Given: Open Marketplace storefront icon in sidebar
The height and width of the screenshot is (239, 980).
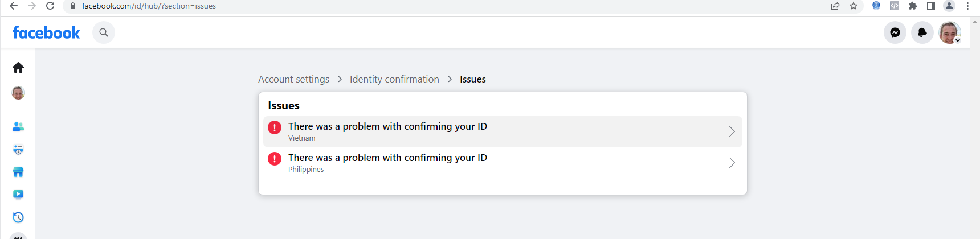Looking at the screenshot, I should (x=18, y=172).
